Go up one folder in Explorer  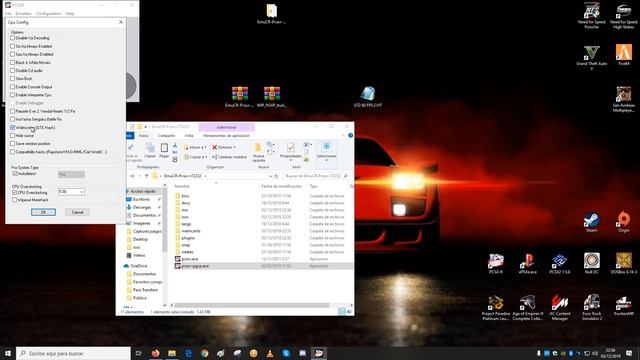point(147,176)
